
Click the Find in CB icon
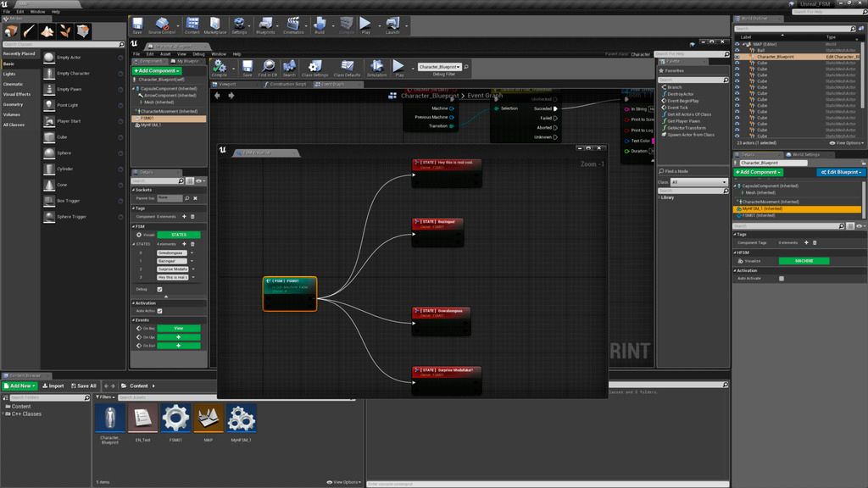coord(268,67)
